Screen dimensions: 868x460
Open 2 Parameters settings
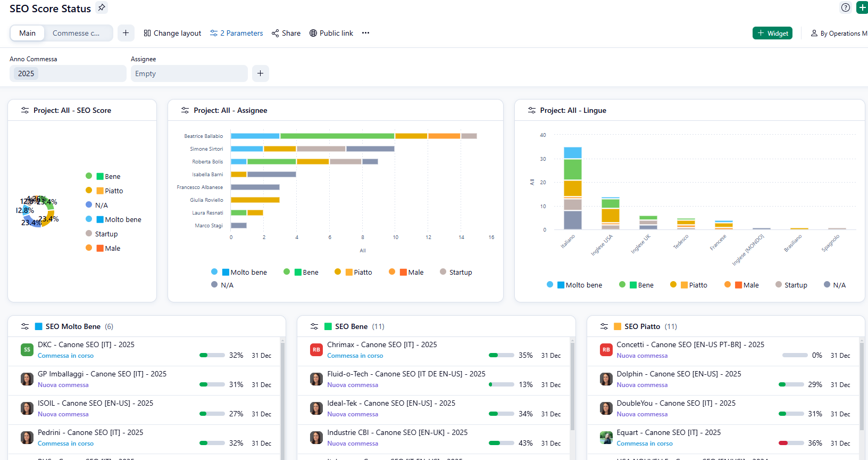click(x=237, y=33)
